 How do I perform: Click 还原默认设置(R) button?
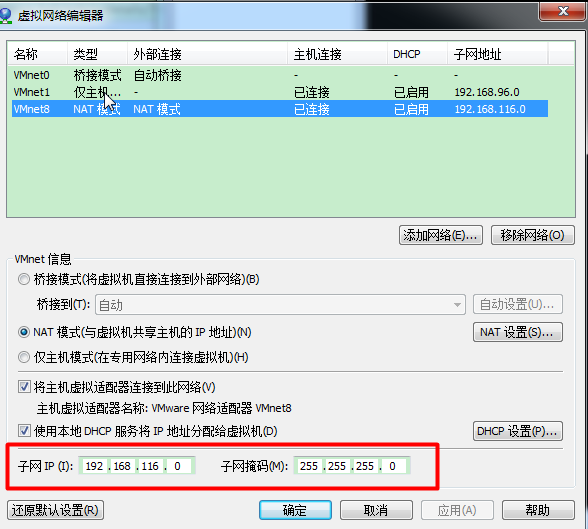pos(55,510)
